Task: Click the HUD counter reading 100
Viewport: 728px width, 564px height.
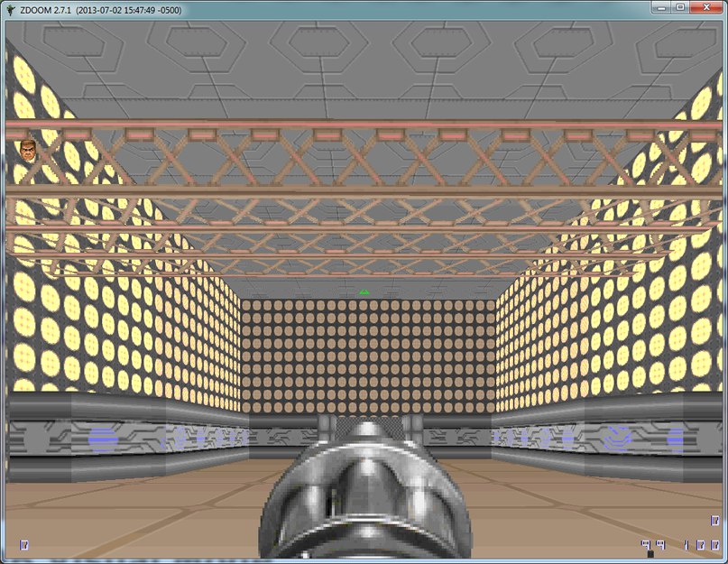Action: pyautogui.click(x=702, y=544)
